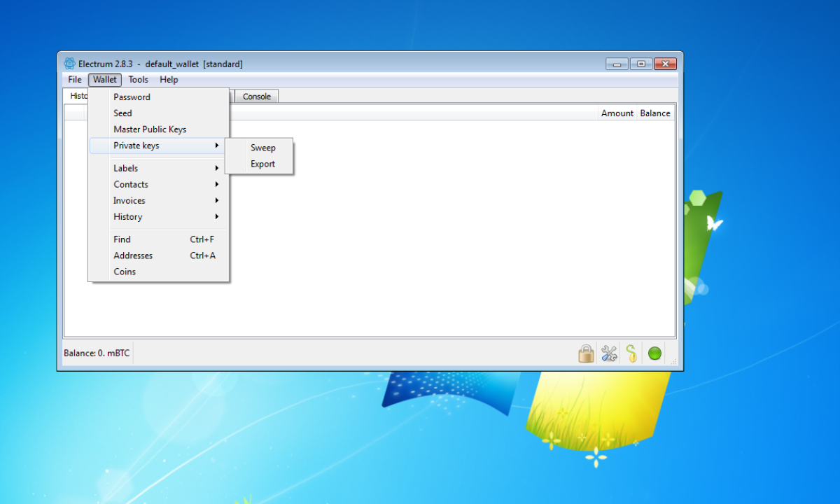Expand the Contacts submenu

131,184
